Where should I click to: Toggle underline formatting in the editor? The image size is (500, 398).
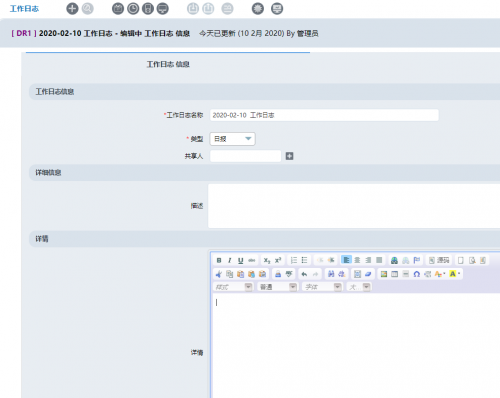pos(240,260)
